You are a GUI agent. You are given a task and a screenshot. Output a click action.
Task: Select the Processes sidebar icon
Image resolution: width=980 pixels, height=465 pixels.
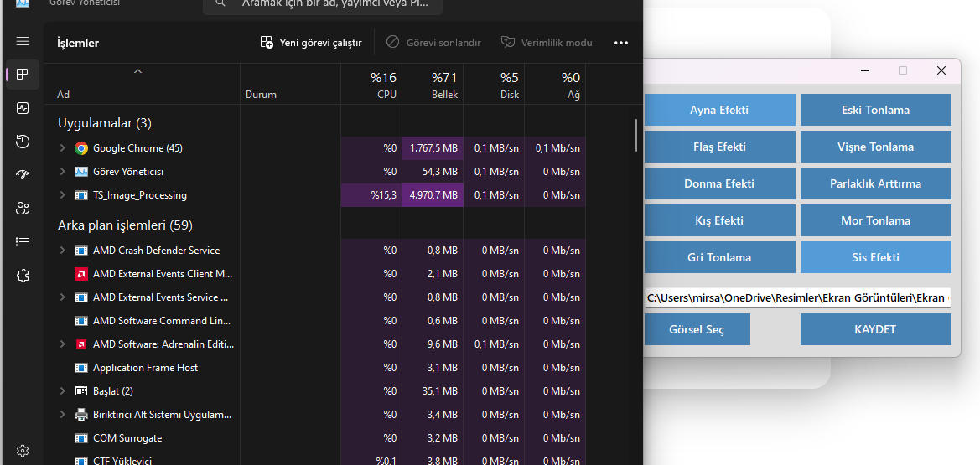(x=23, y=75)
